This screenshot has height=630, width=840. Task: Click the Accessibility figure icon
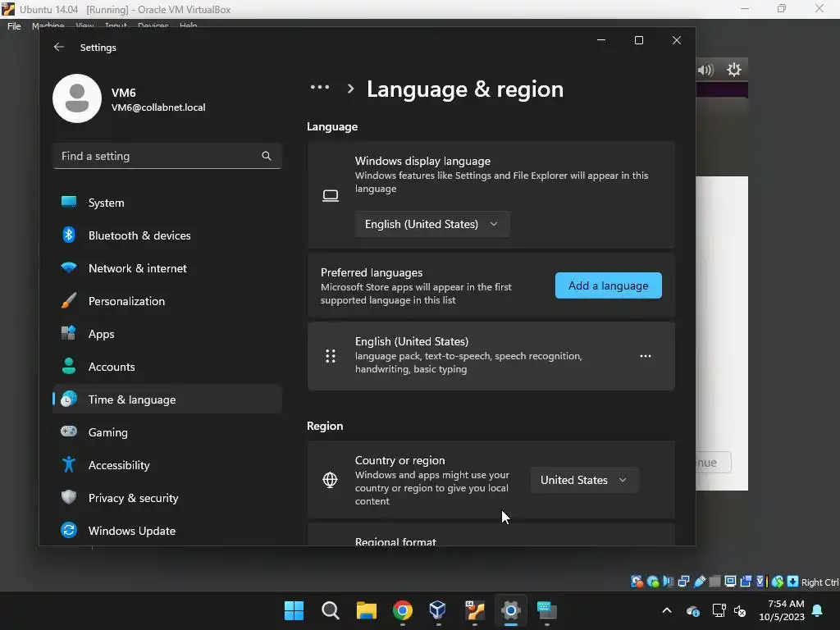click(x=69, y=464)
